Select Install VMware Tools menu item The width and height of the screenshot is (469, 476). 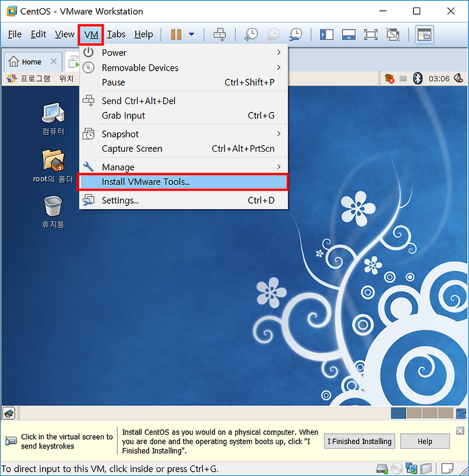coord(183,182)
